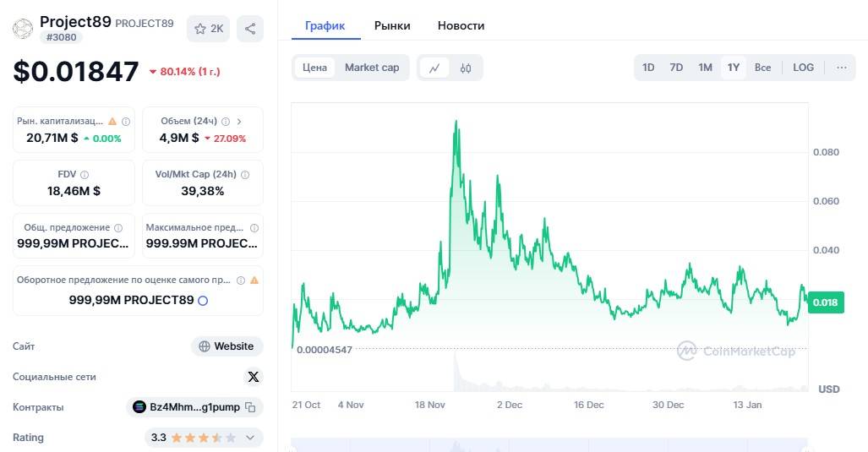Click the 18 Nov date axis label

(x=429, y=405)
